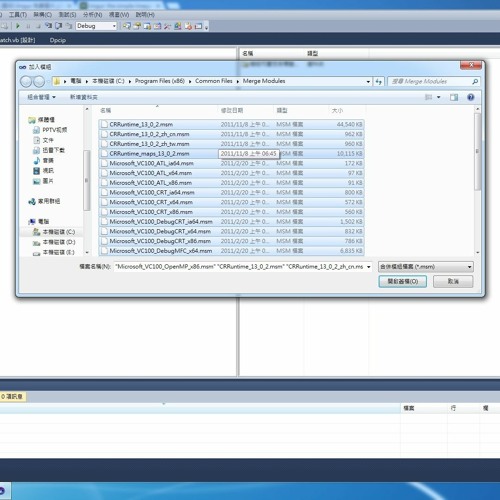Select local disk (C:) in navigation pane
This screenshot has width=500, height=500.
[x=54, y=232]
